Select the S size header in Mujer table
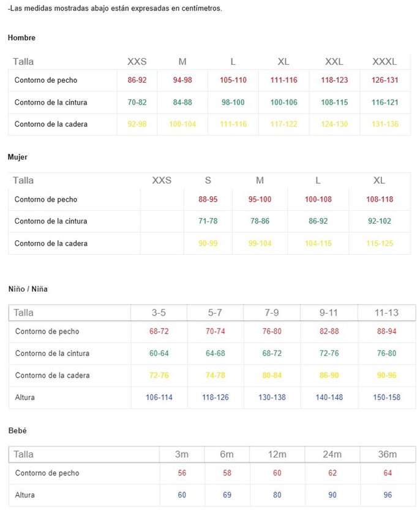 tap(208, 180)
